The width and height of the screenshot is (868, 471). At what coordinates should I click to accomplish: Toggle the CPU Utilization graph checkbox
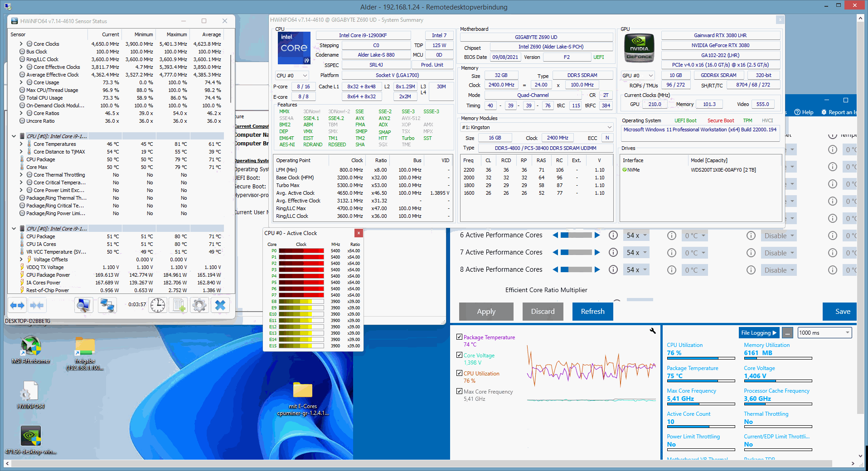click(x=459, y=373)
